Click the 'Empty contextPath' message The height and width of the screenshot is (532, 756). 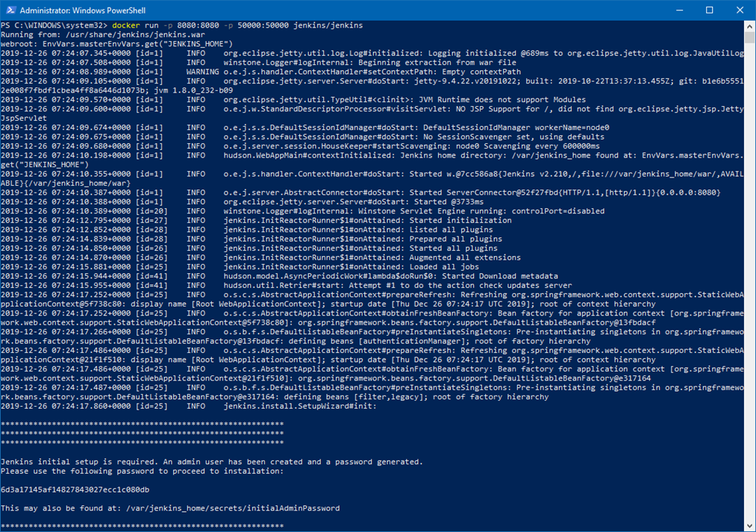pos(481,72)
